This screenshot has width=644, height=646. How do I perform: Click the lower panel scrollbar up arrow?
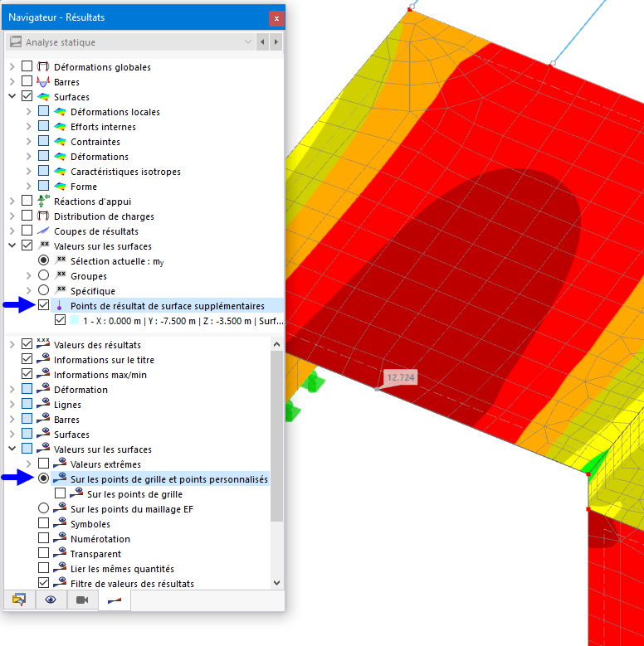click(276, 344)
